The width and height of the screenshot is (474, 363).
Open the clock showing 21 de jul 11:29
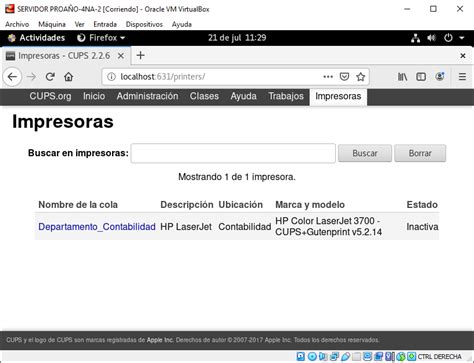pyautogui.click(x=237, y=38)
